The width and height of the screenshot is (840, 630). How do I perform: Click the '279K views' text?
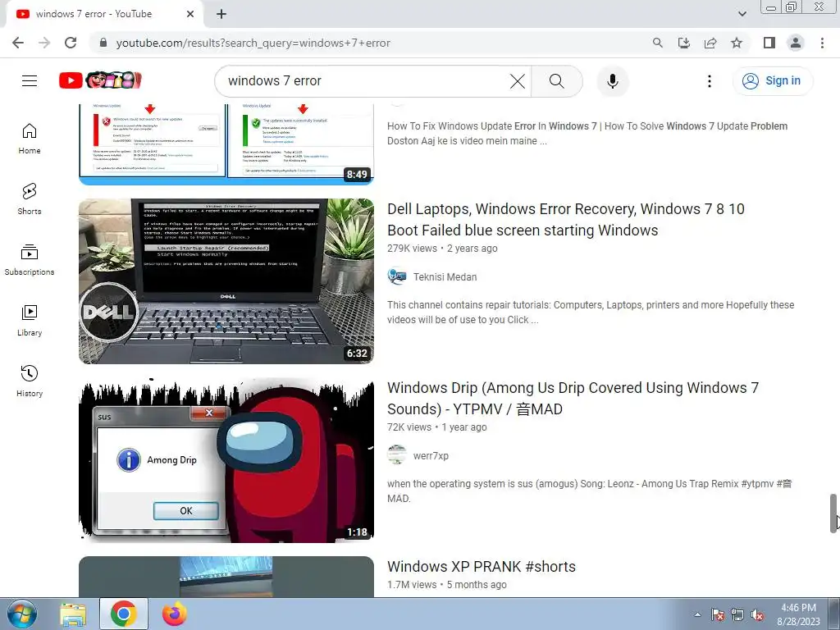(x=412, y=249)
